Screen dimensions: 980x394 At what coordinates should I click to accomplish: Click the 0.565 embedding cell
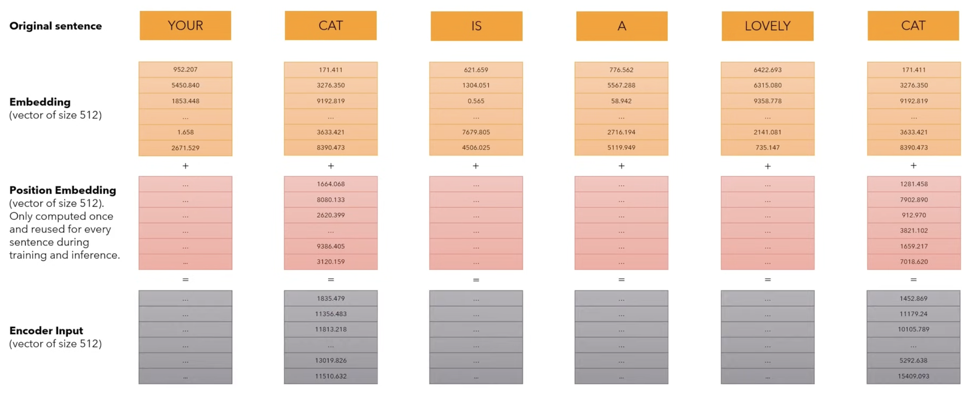[476, 101]
